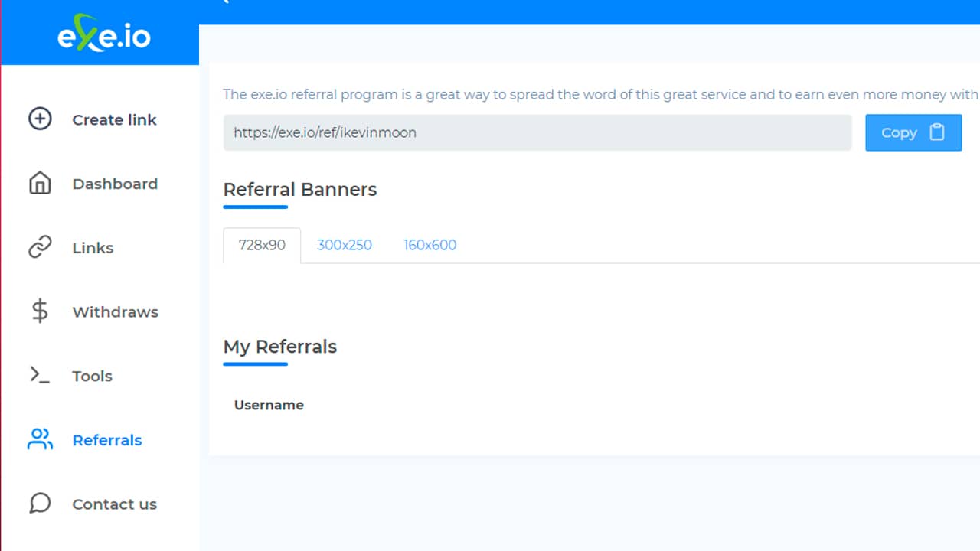Select Tools in the sidebar
The width and height of the screenshot is (980, 551).
(x=92, y=376)
